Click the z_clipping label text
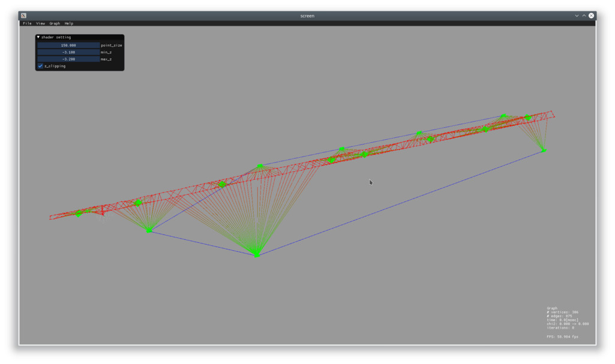 coord(55,66)
